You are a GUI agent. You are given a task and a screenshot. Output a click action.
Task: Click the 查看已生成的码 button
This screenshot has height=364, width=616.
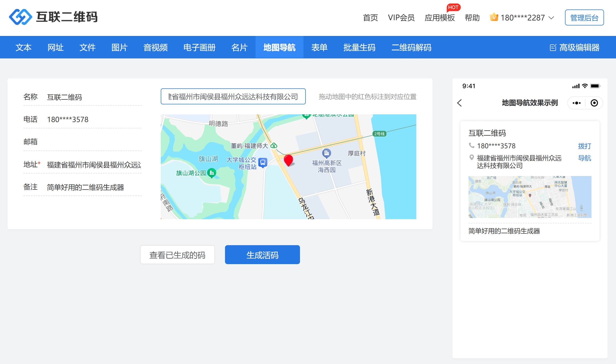click(177, 255)
